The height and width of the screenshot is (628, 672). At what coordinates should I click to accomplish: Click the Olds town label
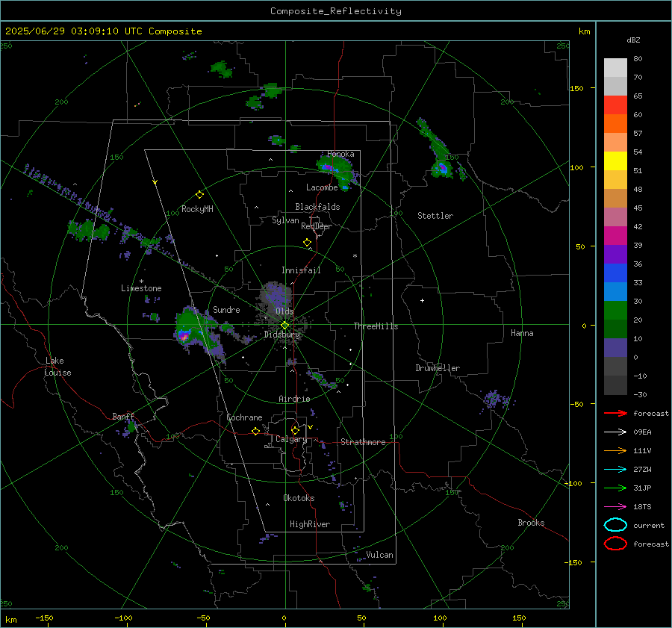coord(284,311)
